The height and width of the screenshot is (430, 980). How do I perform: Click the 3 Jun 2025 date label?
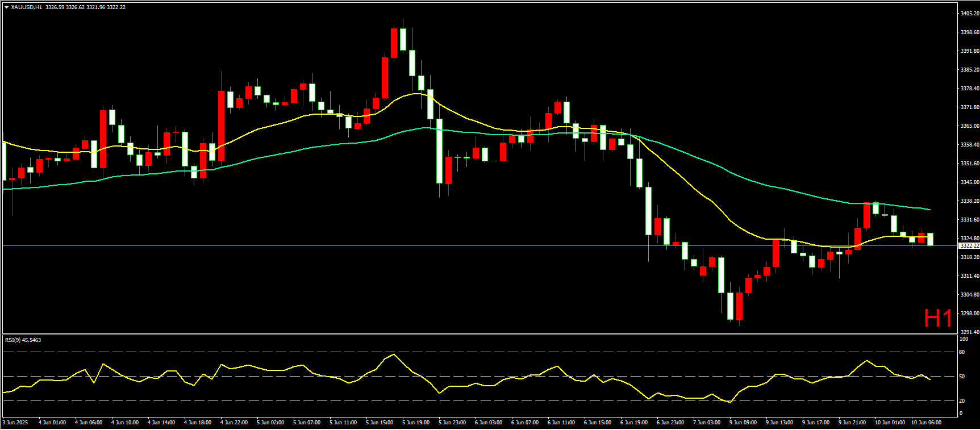click(15, 423)
